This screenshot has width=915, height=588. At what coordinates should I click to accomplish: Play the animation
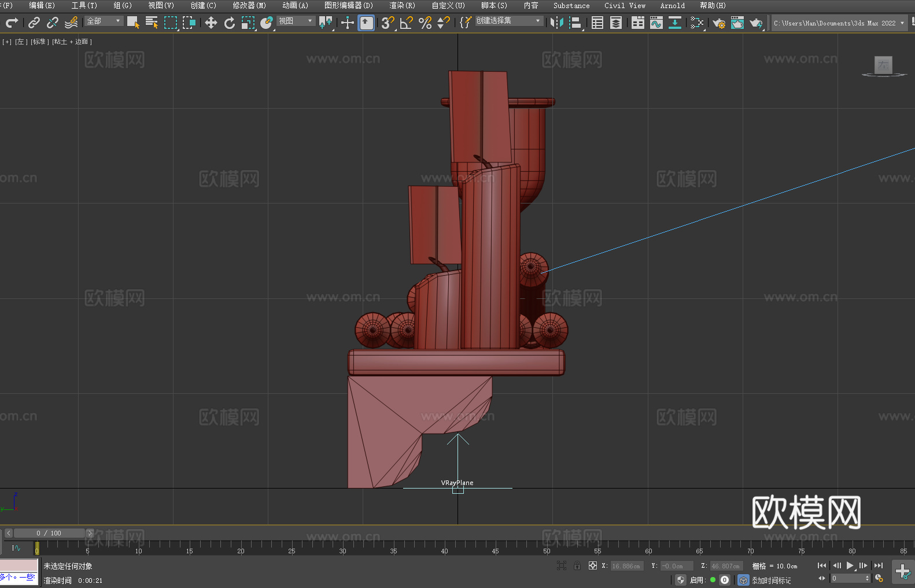tap(850, 565)
